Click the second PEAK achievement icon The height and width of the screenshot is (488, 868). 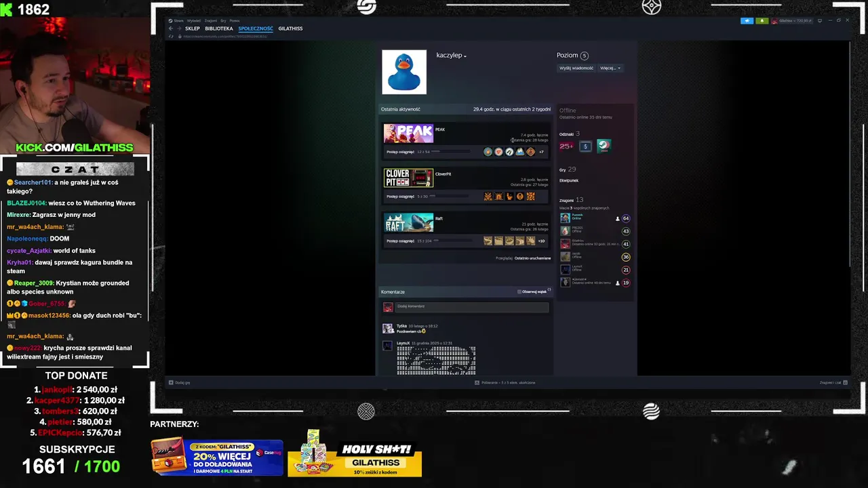(498, 152)
